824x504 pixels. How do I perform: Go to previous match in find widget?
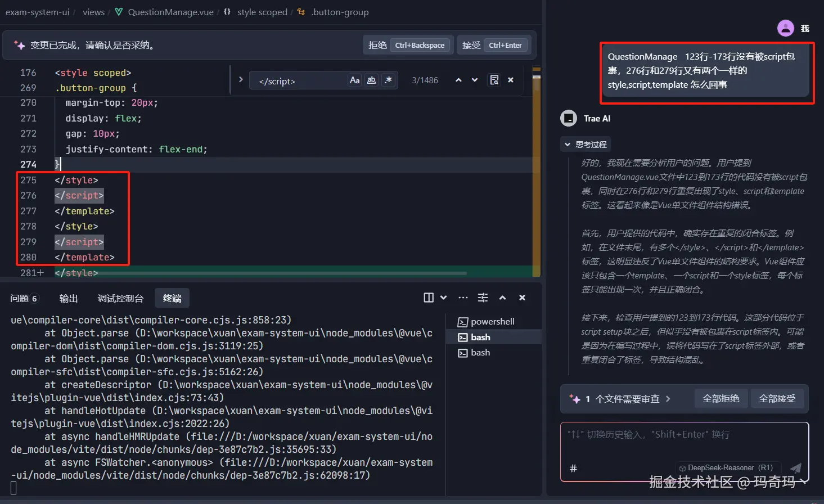(458, 80)
